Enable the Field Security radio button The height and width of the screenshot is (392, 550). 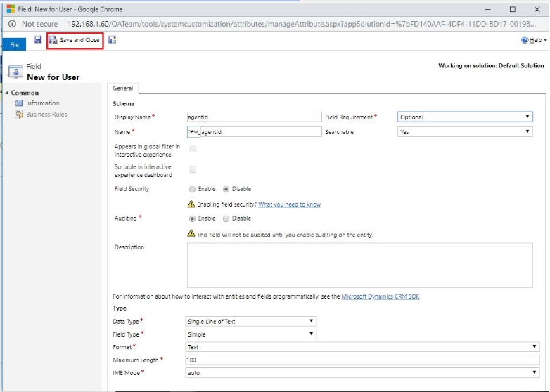click(192, 189)
